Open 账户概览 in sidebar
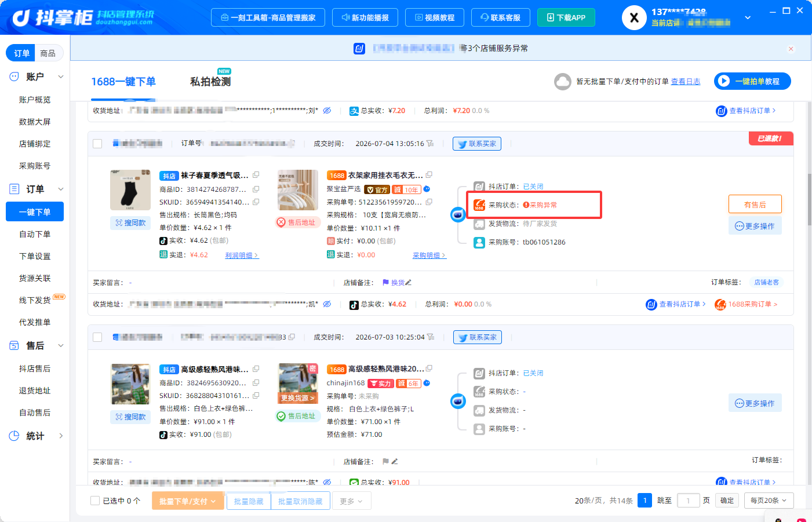Screen dimensions: 812x522 coord(35,100)
